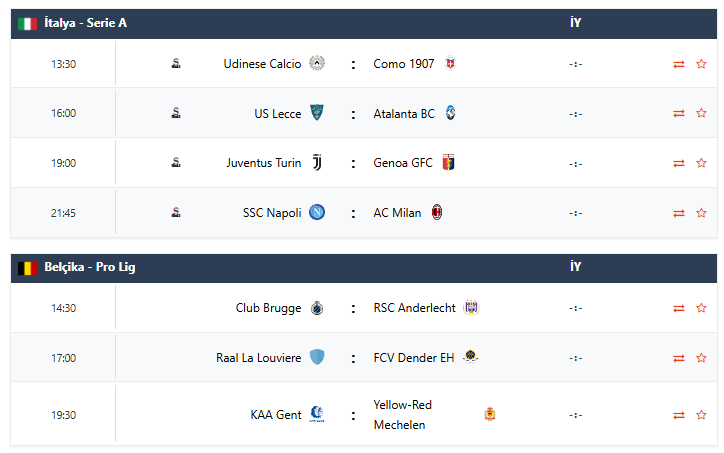This screenshot has width=724, height=453.
Task: Open the İtalya - Serie A league header
Action: pos(86,23)
